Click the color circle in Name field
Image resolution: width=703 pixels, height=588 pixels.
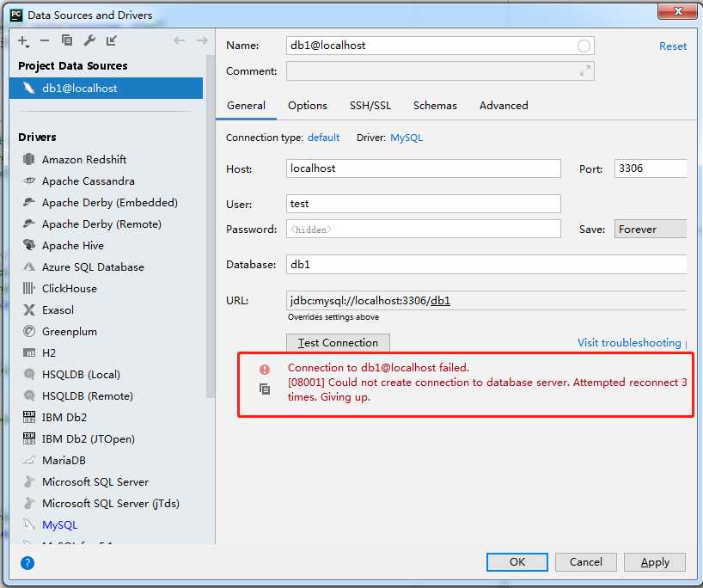[584, 46]
